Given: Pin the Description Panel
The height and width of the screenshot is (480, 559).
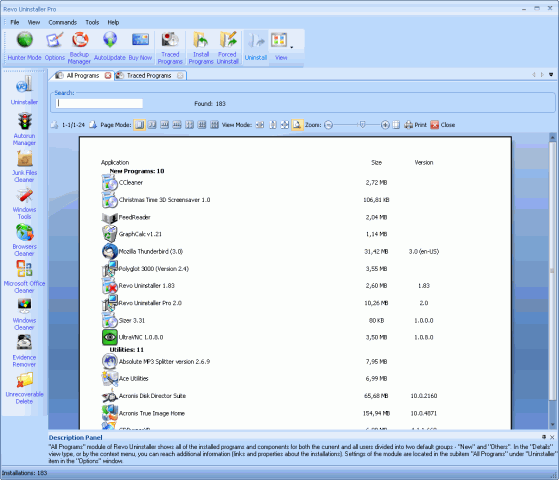Looking at the screenshot, I should 544,437.
